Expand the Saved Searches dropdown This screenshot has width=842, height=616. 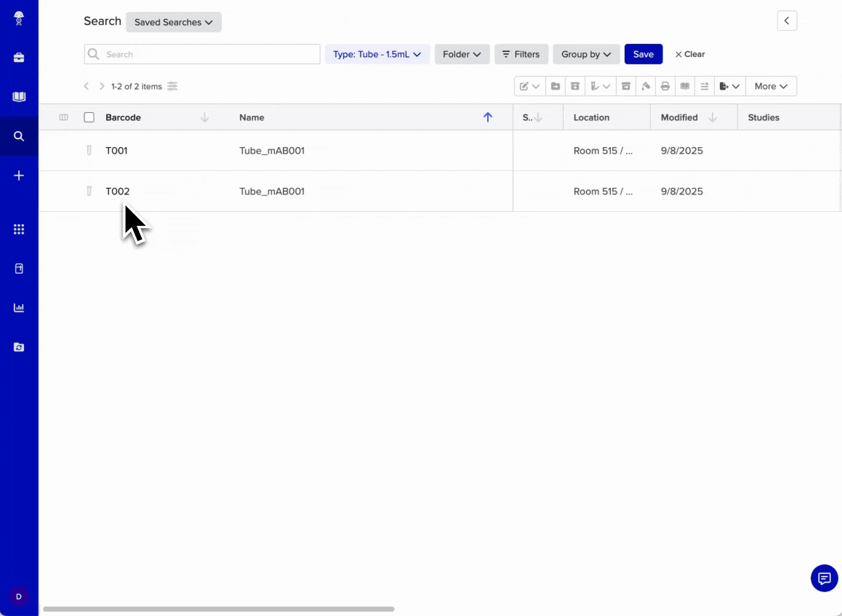pos(173,22)
